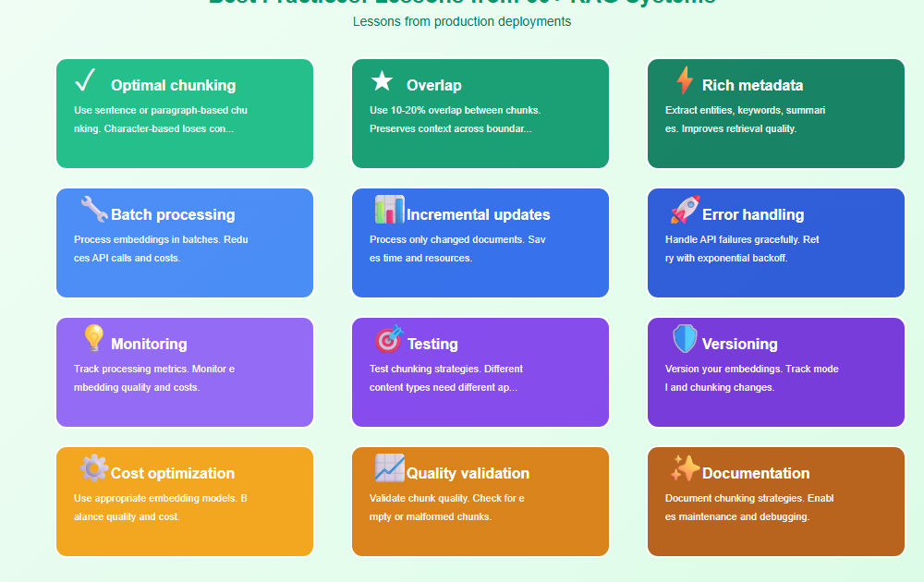
Task: Click the light bulb icon on Monitoring
Action: click(93, 339)
